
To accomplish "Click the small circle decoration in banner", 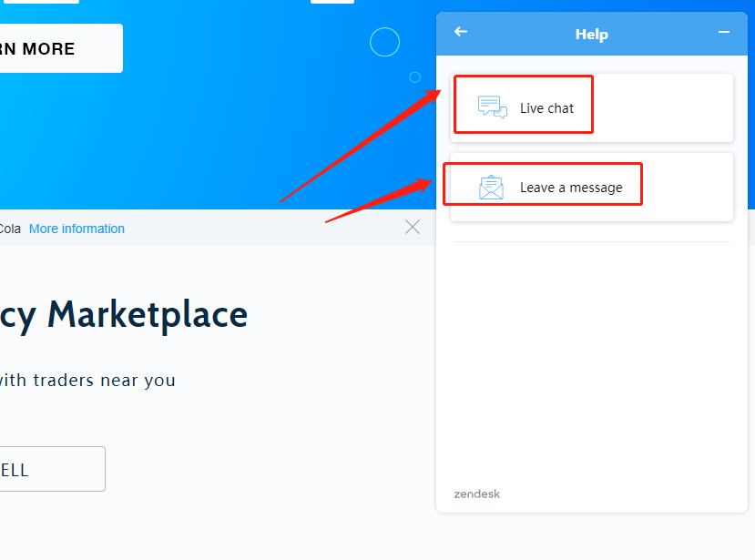I will 415,77.
